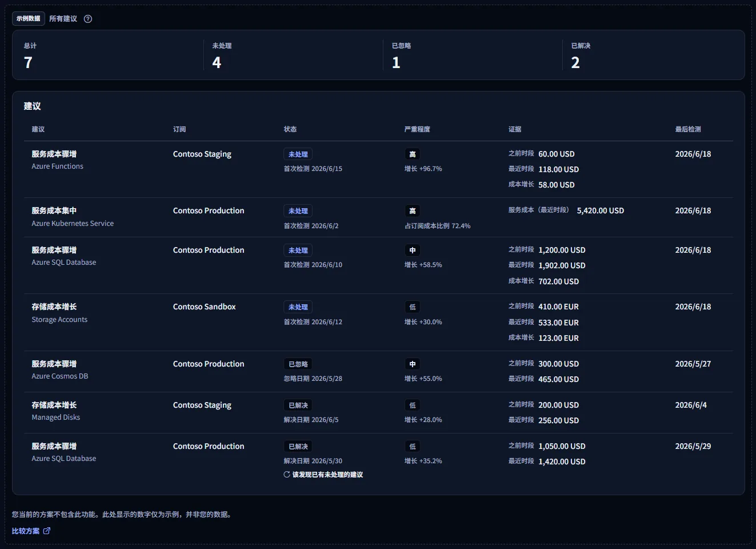Image resolution: width=756 pixels, height=549 pixels.
Task: Click the 该发现已有未处理的建议 notice text
Action: click(327, 475)
